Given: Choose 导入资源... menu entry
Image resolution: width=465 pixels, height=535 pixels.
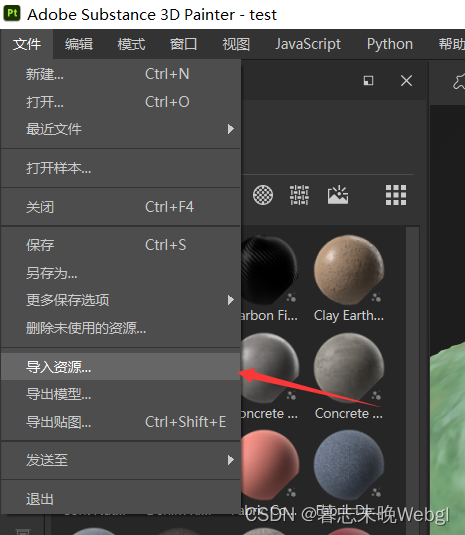Looking at the screenshot, I should click(120, 367).
